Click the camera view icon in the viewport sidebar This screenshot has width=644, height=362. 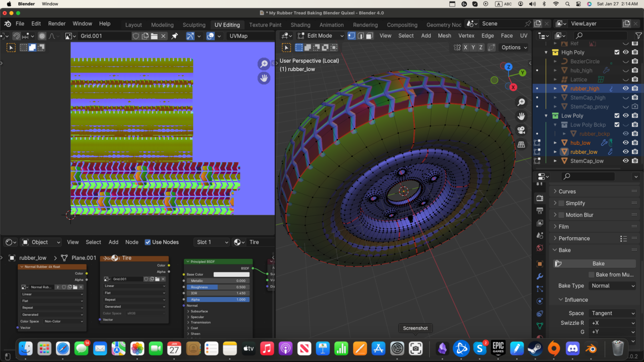(521, 130)
